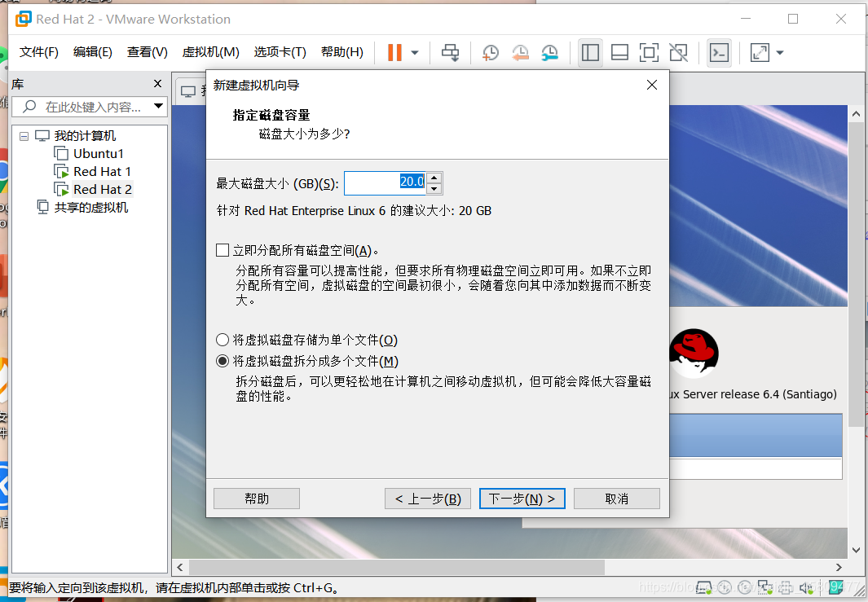Viewport: 868px width, 602px height.
Task: Click the < 上一步(B) button
Action: pyautogui.click(x=428, y=499)
